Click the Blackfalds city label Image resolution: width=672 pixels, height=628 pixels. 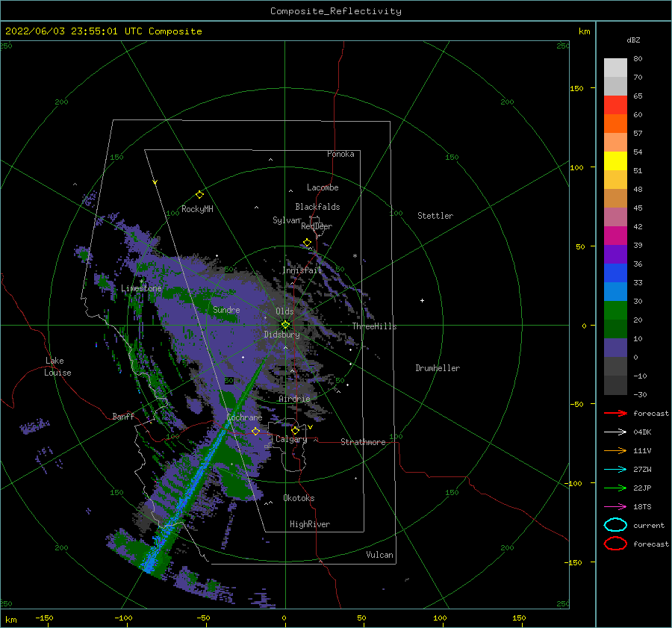(317, 207)
